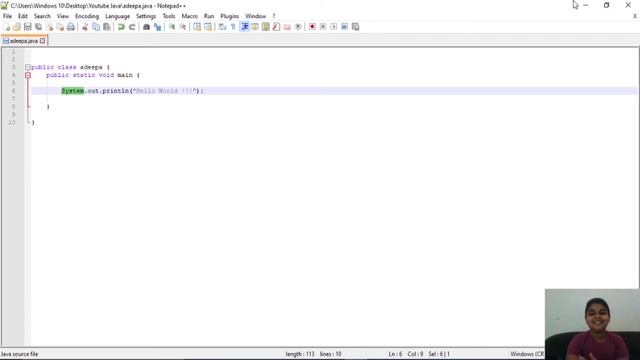Viewport: 640px width, 360px height.
Task: Open the Settings menu
Action: click(x=146, y=16)
